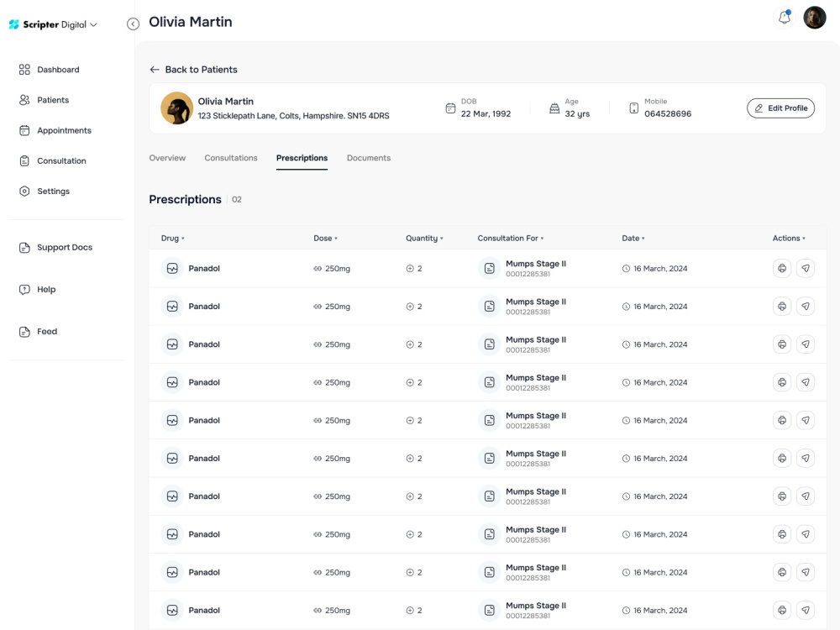Image resolution: width=840 pixels, height=630 pixels.
Task: Switch to the Documents tab
Action: (369, 158)
